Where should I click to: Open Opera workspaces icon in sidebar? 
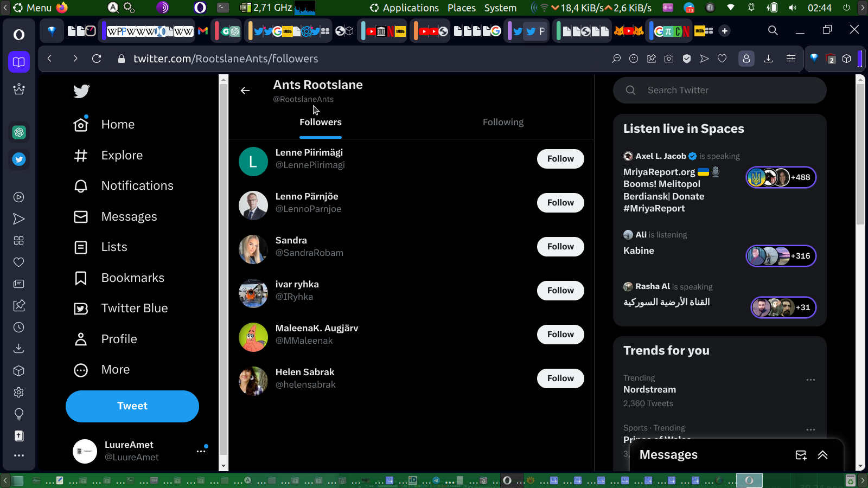19,62
